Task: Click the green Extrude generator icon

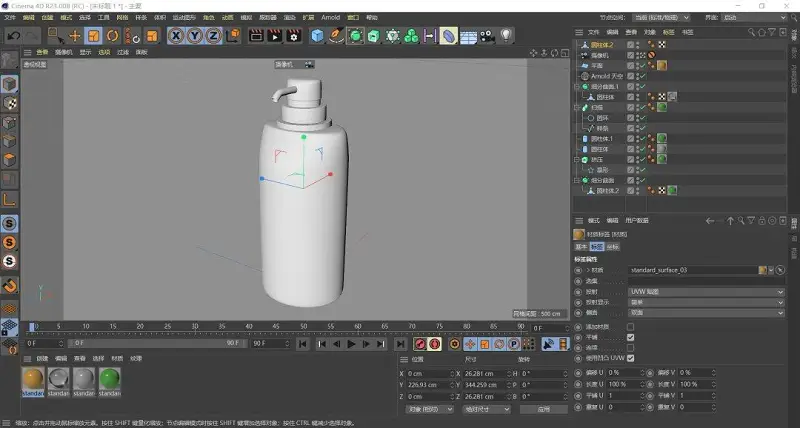Action: [x=374, y=36]
